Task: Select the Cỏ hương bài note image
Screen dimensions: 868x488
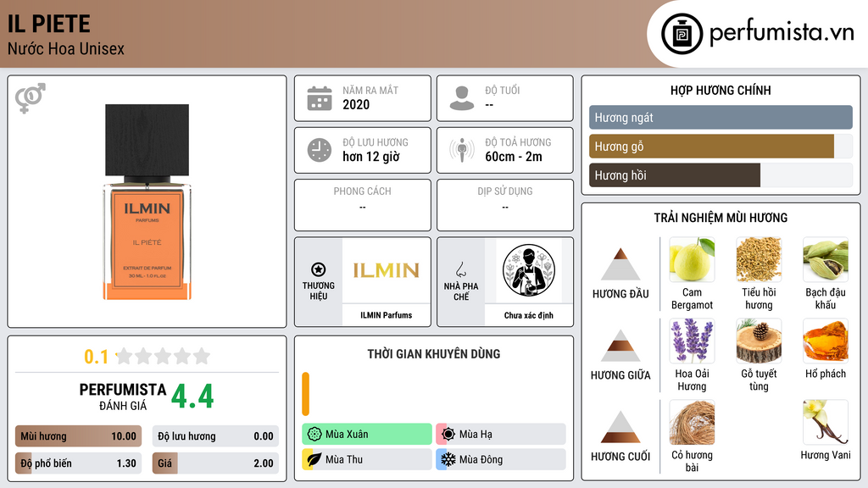Action: [692, 422]
